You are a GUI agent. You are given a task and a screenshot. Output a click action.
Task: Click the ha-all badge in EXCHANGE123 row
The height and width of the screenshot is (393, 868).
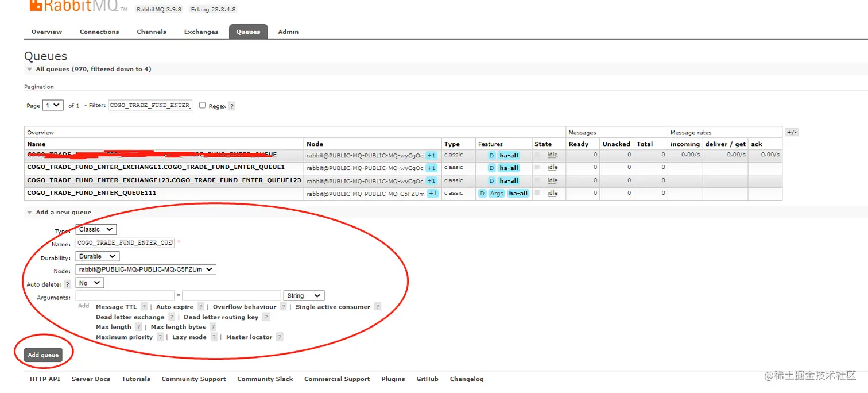(509, 181)
